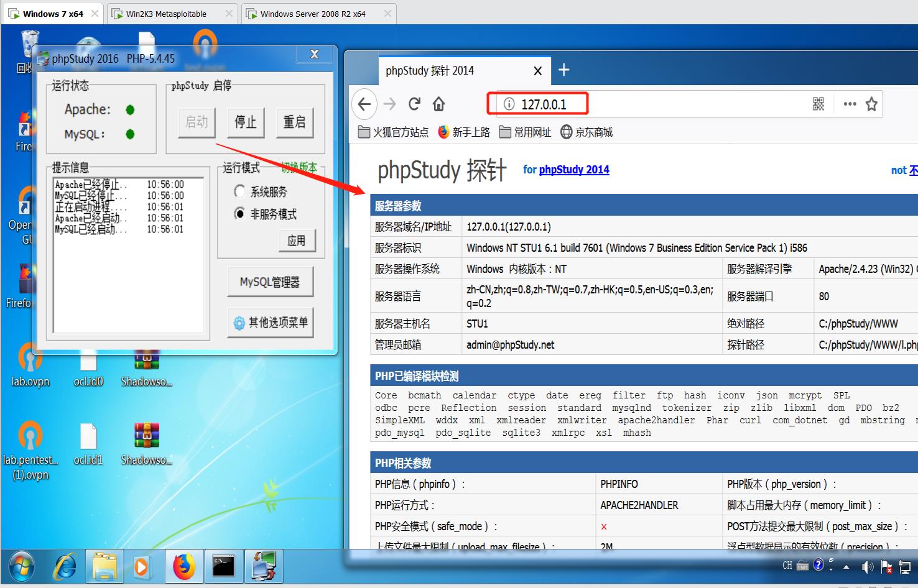Click MySQL green status indicator
Screen dimensions: 918x588
tap(130, 134)
